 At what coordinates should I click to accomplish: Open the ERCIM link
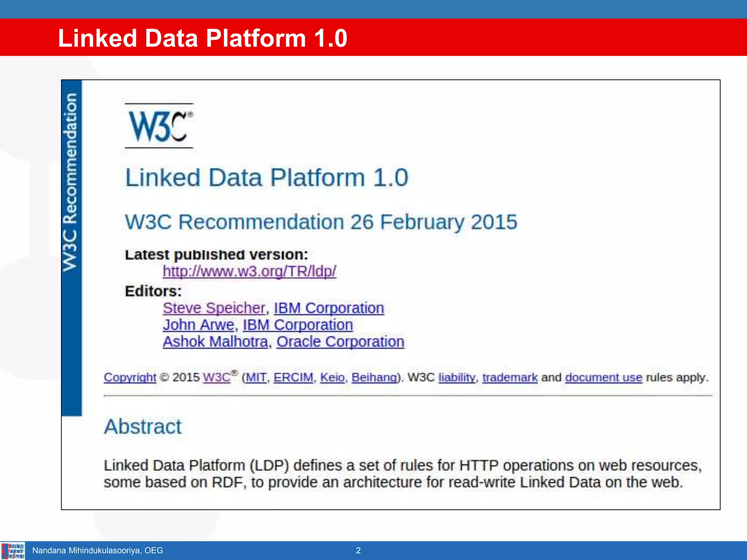pos(293,377)
